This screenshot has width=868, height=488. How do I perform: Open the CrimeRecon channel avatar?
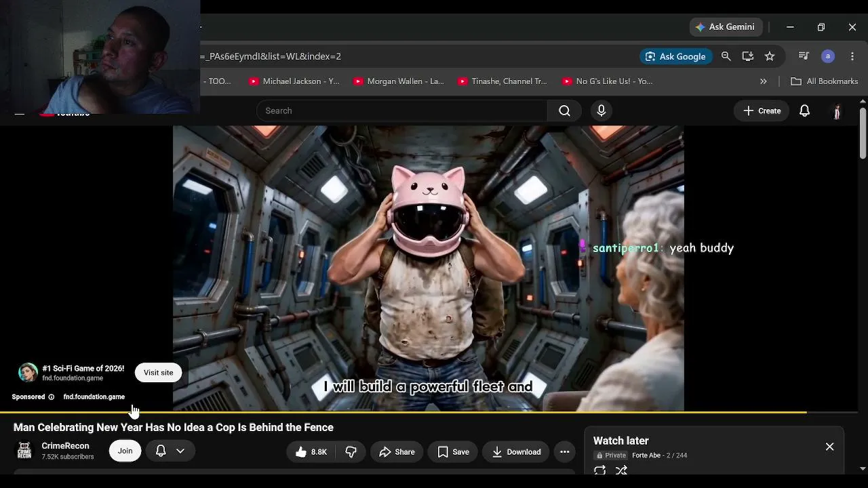24,451
